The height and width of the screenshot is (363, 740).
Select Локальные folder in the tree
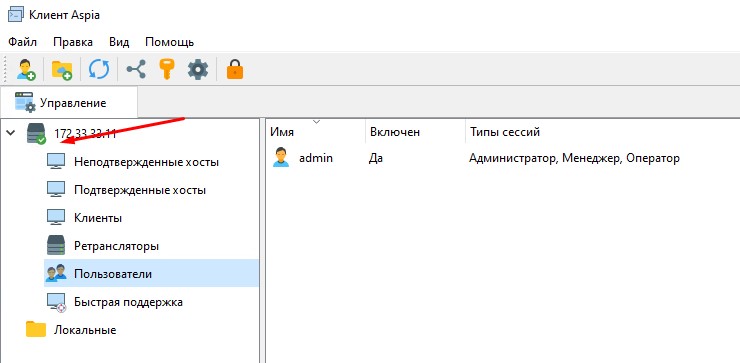tap(85, 329)
